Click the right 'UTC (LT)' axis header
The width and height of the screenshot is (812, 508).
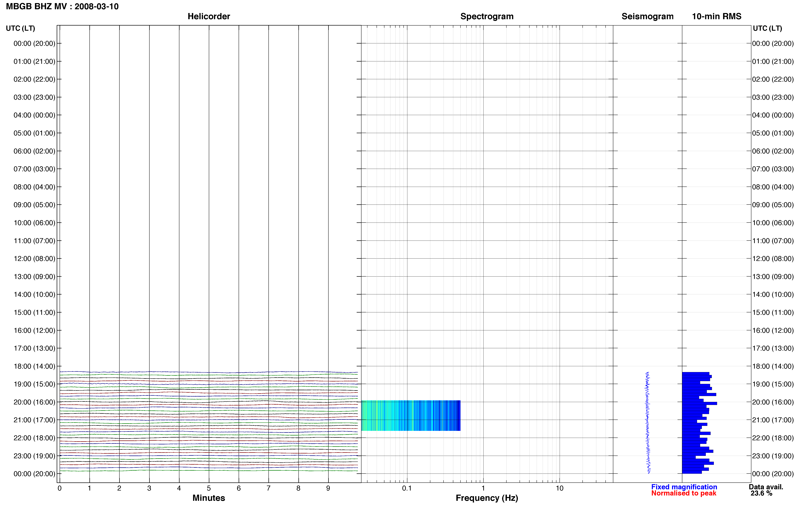tap(767, 28)
